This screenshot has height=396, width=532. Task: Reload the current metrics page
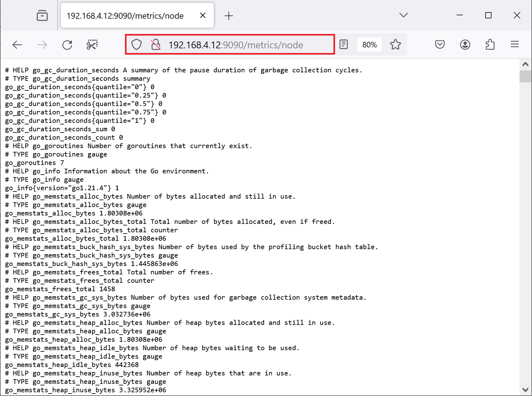click(67, 45)
